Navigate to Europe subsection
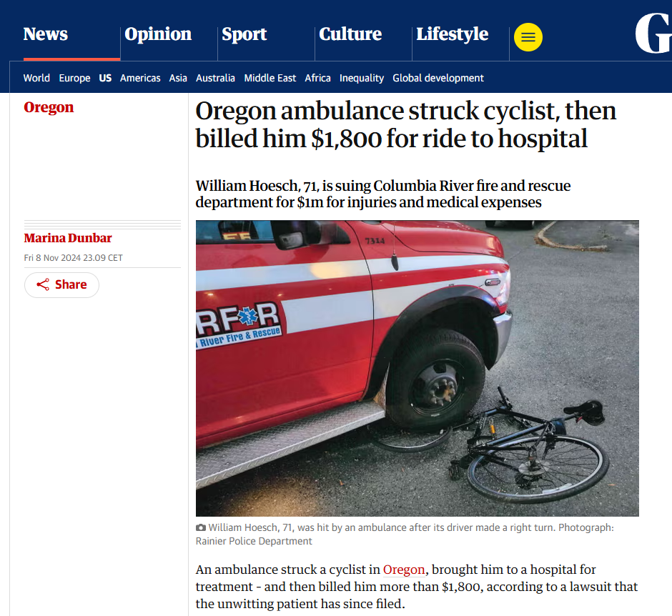The height and width of the screenshot is (616, 672). coord(74,78)
